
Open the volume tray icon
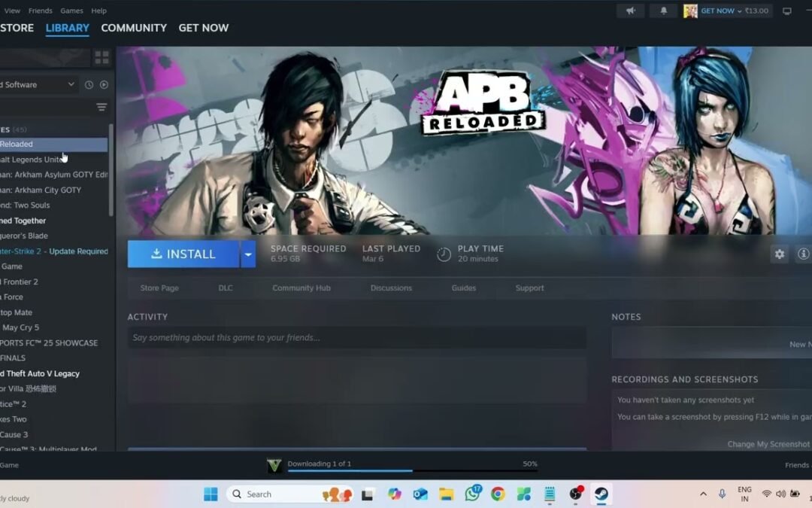[780, 494]
